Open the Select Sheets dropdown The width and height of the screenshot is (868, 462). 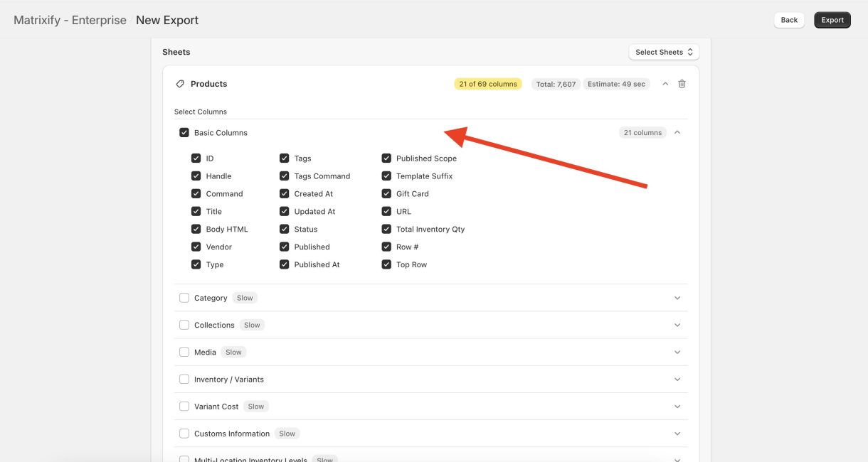(x=663, y=51)
